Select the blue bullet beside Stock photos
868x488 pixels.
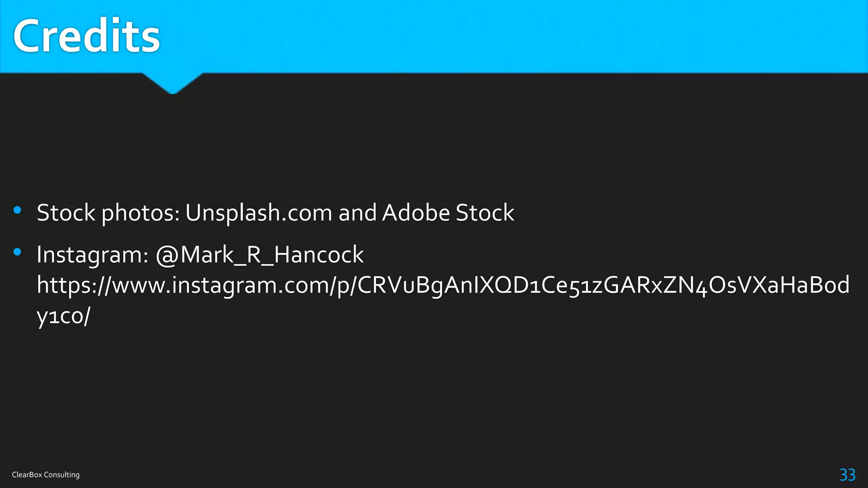(x=17, y=210)
